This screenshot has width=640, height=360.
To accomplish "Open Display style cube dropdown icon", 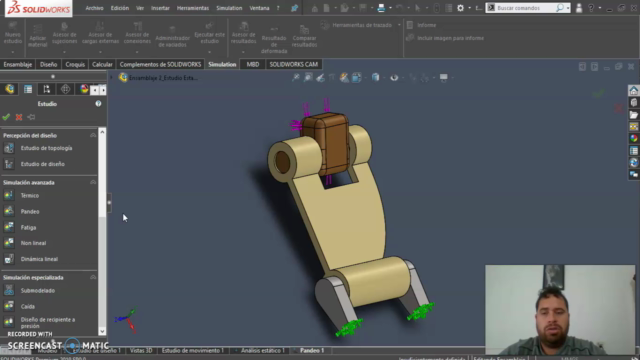I will point(375,77).
